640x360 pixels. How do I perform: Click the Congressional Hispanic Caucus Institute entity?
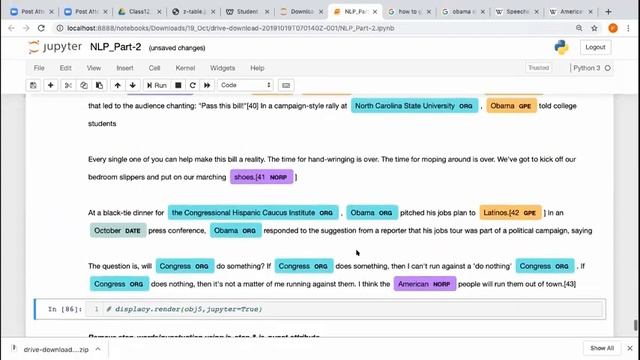(253, 213)
